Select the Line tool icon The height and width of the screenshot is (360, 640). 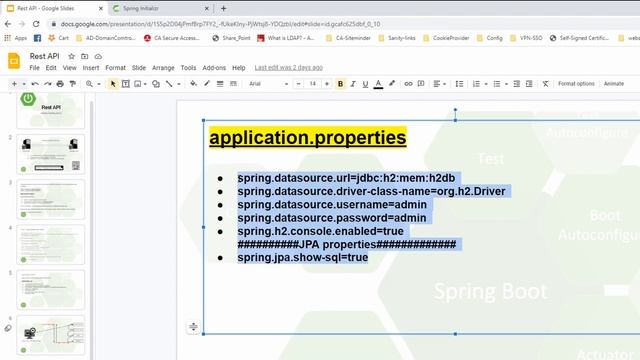pos(169,84)
